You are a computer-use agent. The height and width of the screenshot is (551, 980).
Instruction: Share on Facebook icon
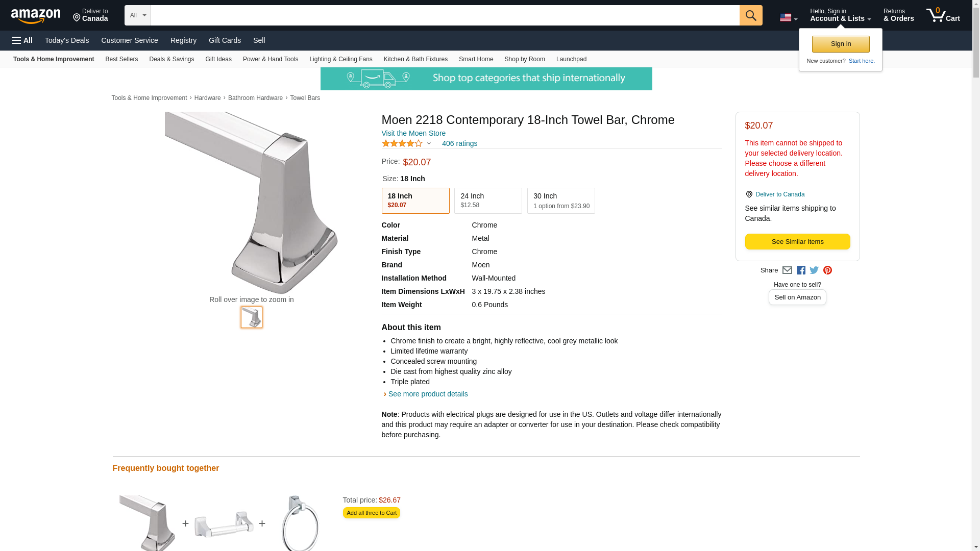pos(801,270)
